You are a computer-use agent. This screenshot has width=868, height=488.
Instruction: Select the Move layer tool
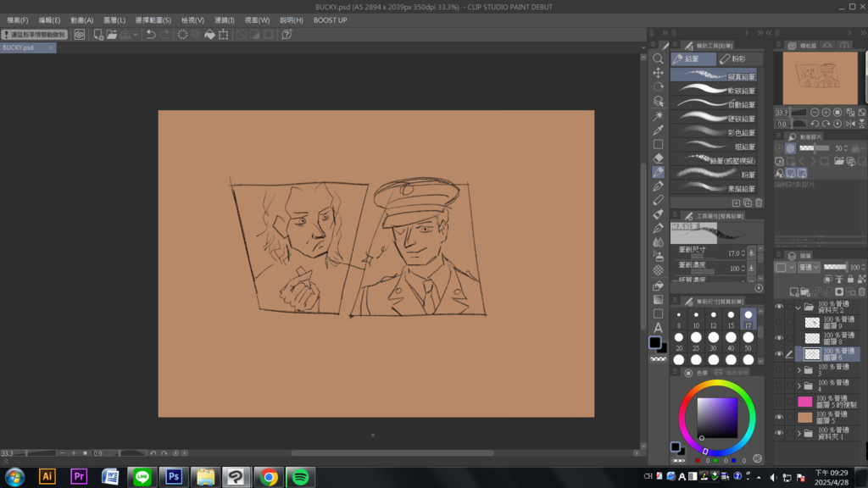(x=658, y=73)
